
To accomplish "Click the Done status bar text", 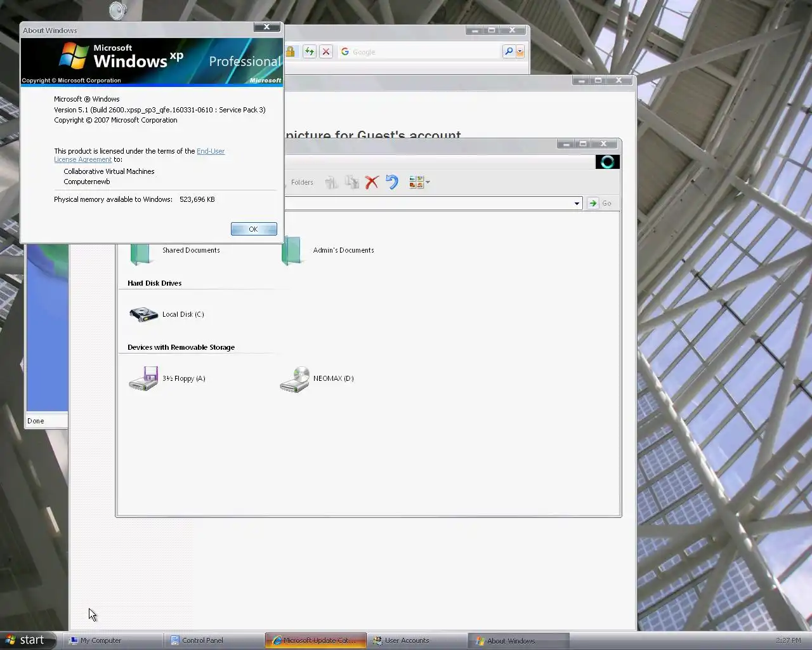I will click(36, 421).
